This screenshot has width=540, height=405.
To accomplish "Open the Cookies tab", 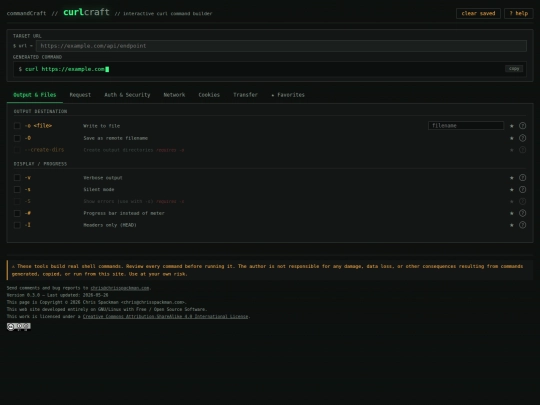I will coord(209,95).
